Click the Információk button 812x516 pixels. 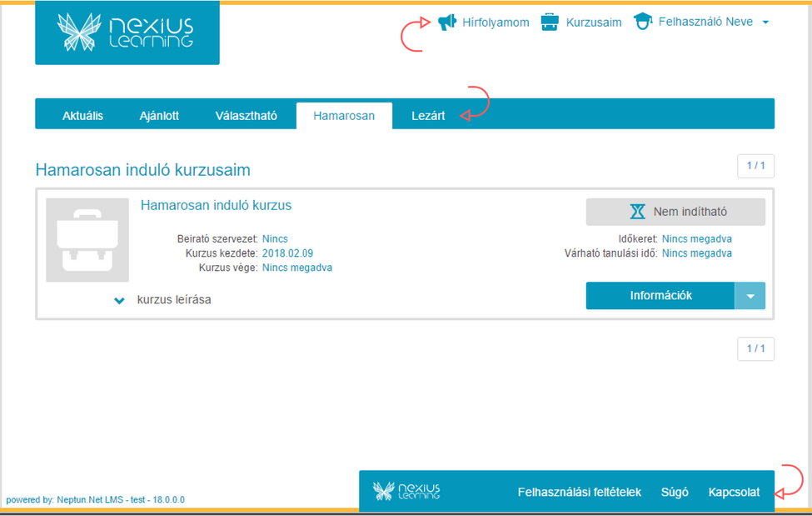(660, 295)
